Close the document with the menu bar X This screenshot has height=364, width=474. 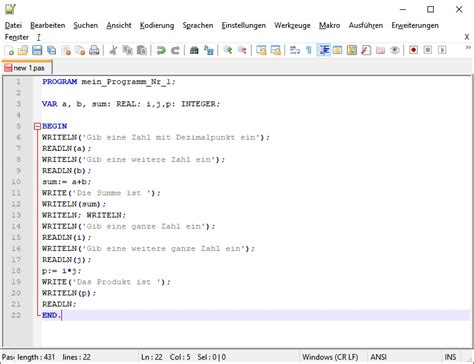(467, 37)
